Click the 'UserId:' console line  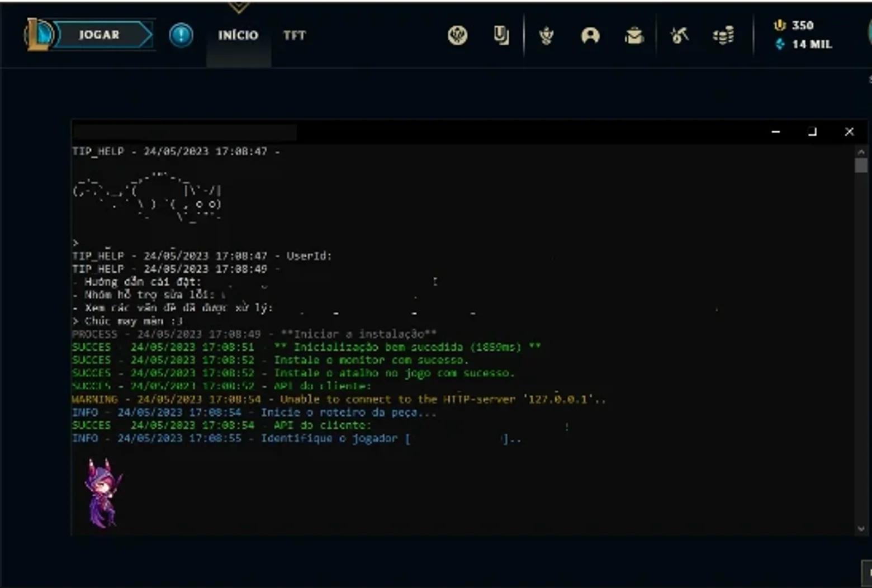[x=202, y=255]
